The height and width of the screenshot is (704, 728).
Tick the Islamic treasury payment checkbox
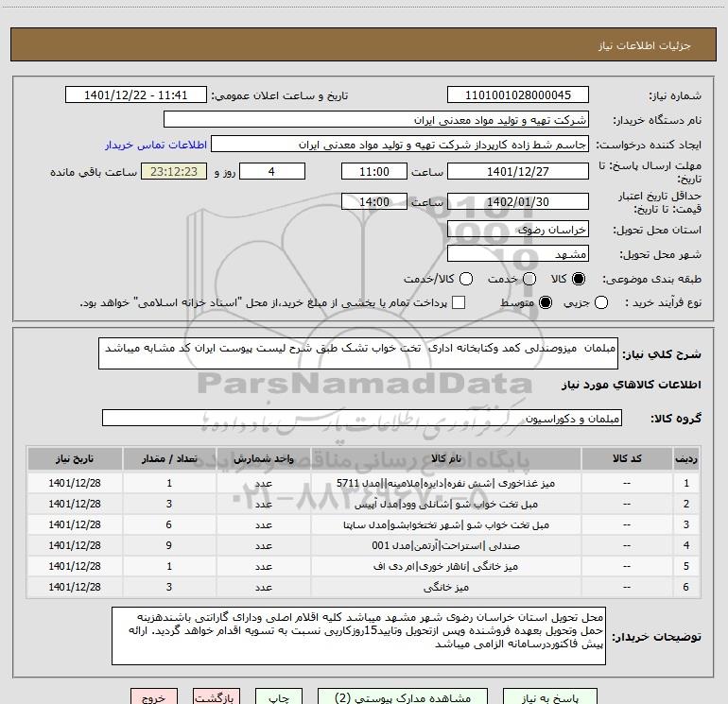coord(459,302)
